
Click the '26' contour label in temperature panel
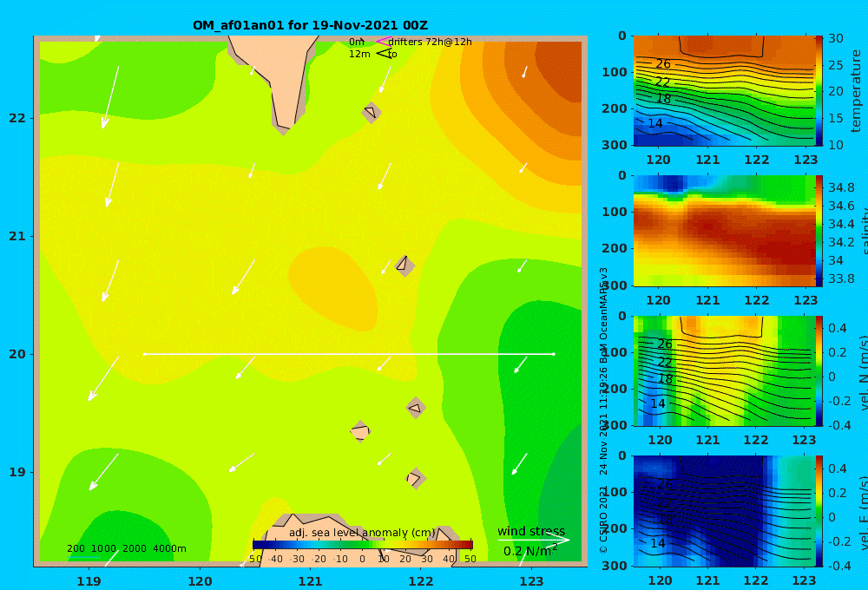[x=662, y=63]
